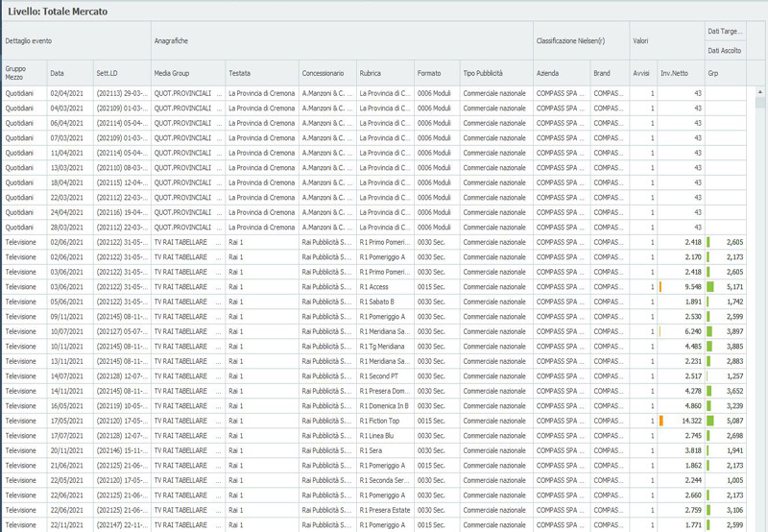This screenshot has height=532, width=768.
Task: Click the Grp column header
Action: point(713,73)
